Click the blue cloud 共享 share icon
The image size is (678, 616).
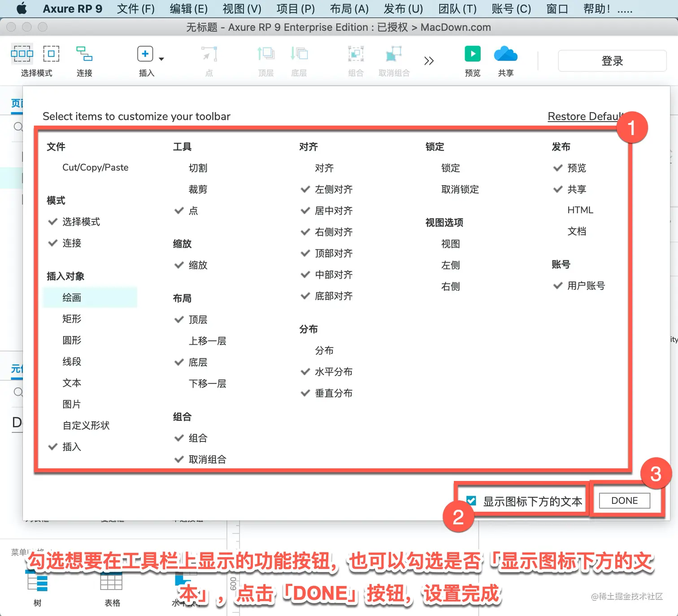click(x=506, y=54)
